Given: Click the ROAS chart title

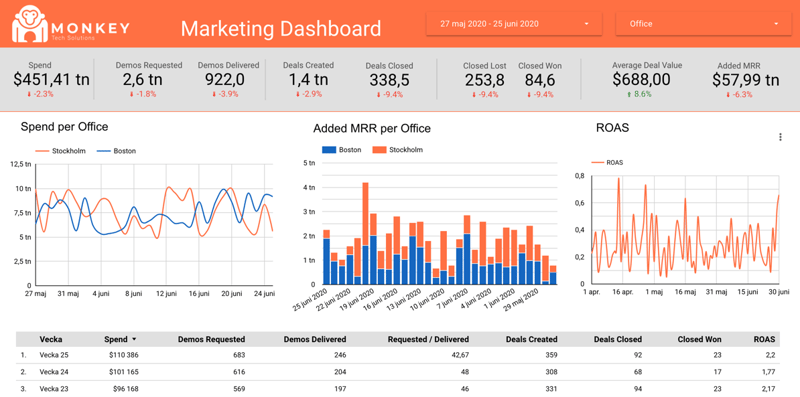Looking at the screenshot, I should pos(612,128).
